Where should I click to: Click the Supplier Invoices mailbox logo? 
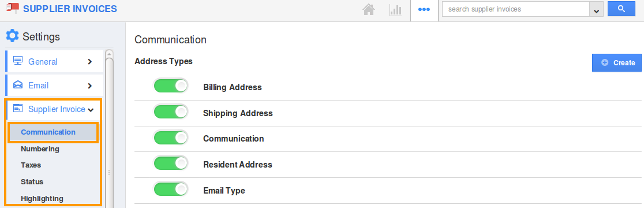13,8
